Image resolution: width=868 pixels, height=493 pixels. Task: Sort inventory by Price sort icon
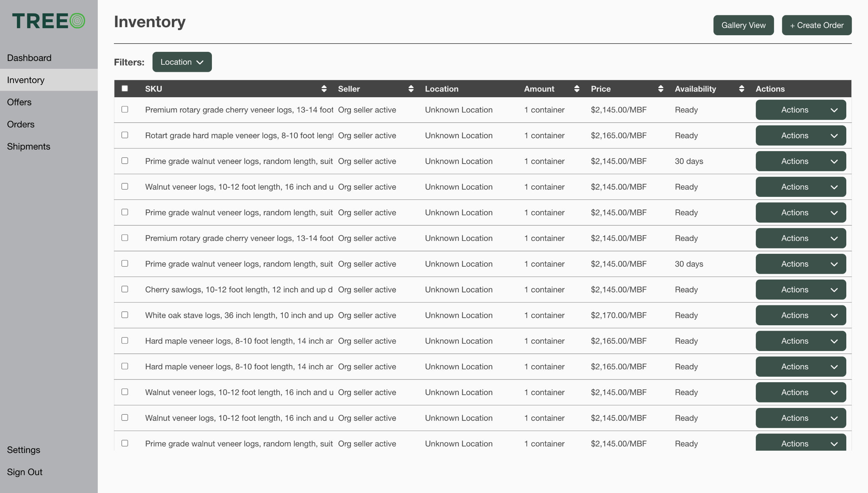pyautogui.click(x=660, y=89)
